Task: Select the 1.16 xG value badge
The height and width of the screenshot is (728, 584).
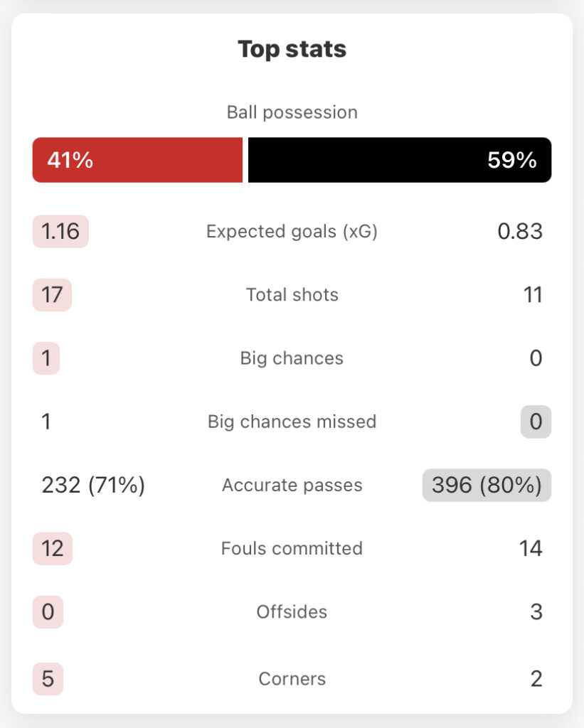Action: tap(60, 231)
